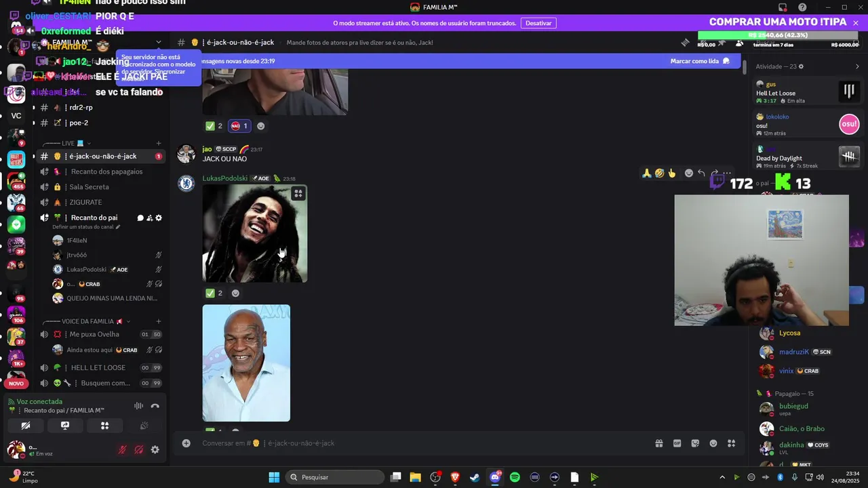Open the emoji picker in message bar
868x488 pixels.
pos(713,443)
